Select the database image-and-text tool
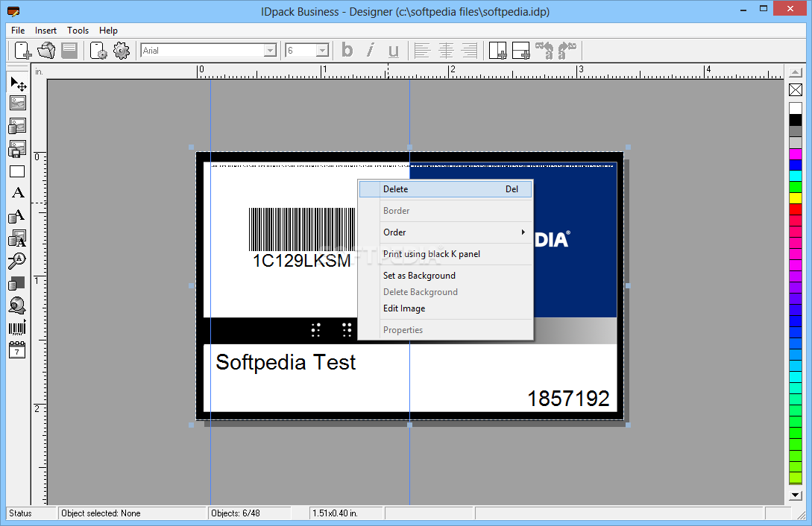Viewport: 812px width, 526px height. click(x=17, y=238)
